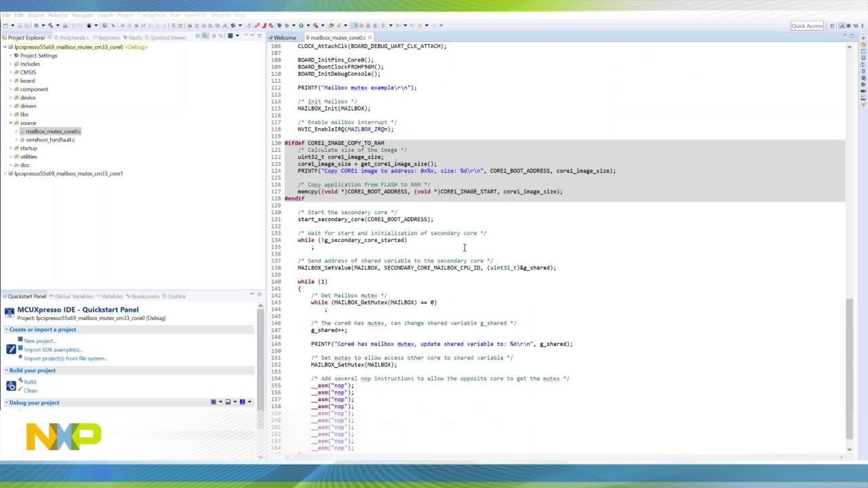The width and height of the screenshot is (868, 488).
Task: Click the first blue debug icon in Debug your project
Action: [x=214, y=402]
